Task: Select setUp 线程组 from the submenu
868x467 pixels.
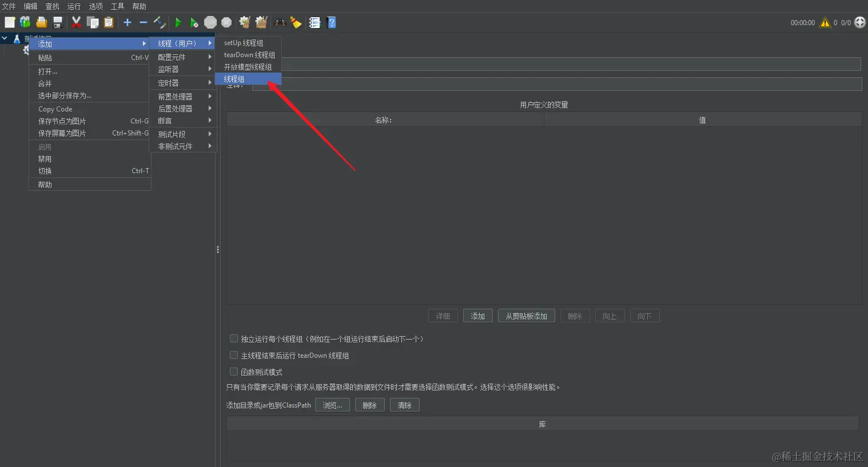Action: pos(248,43)
